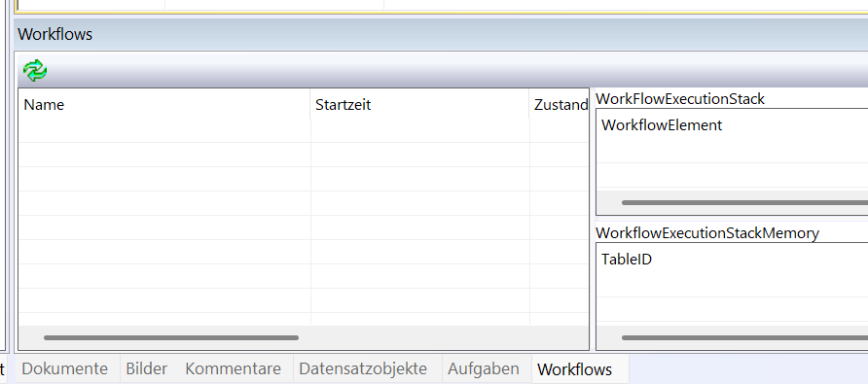Click the Workflows panel title bar
This screenshot has width=868, height=384.
441,34
